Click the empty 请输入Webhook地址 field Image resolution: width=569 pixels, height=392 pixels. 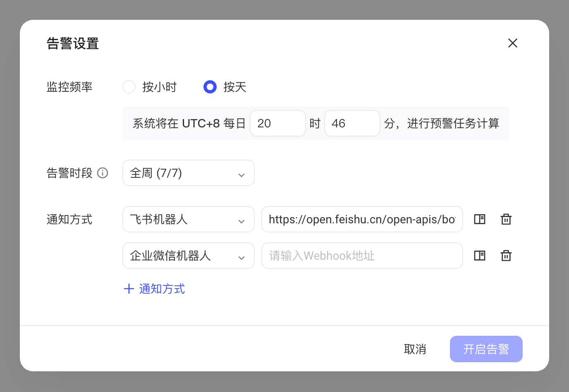click(x=362, y=256)
